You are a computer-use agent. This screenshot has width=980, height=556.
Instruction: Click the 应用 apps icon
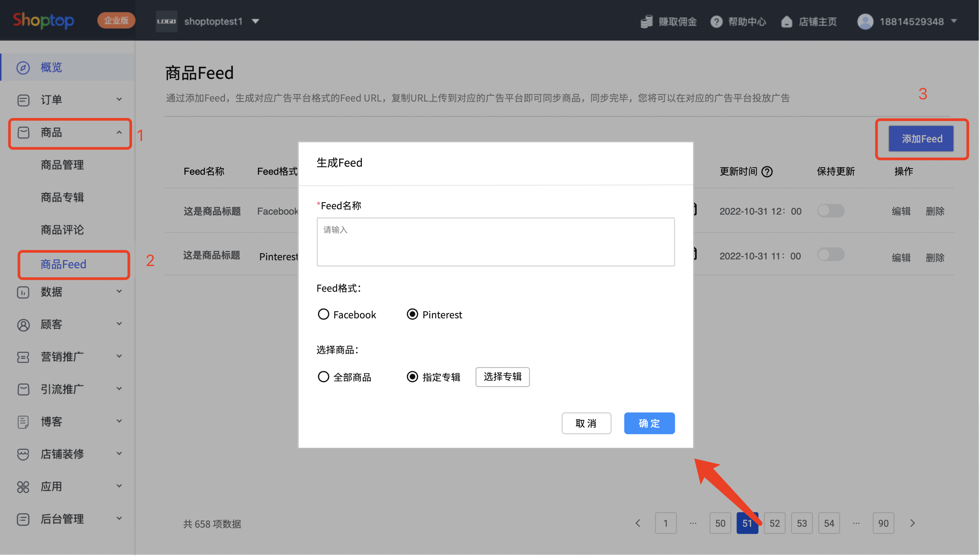pyautogui.click(x=23, y=487)
